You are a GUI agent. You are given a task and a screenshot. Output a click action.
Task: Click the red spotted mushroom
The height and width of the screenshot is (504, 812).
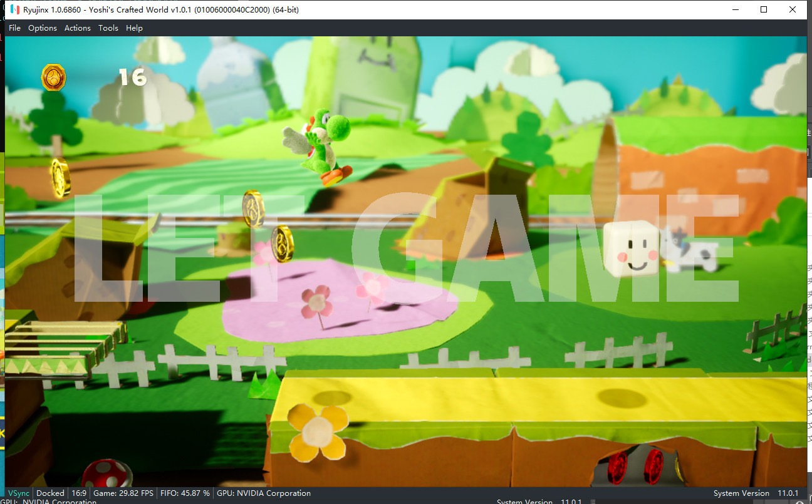(107, 473)
